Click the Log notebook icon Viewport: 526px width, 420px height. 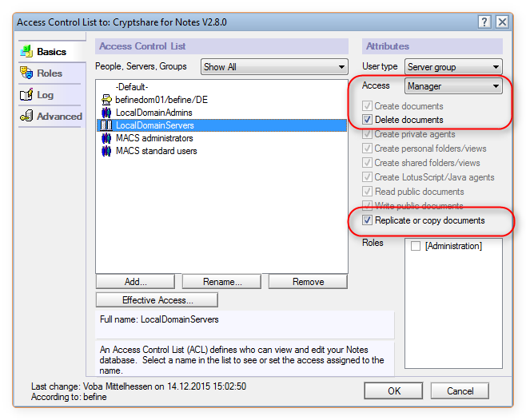[x=26, y=94]
